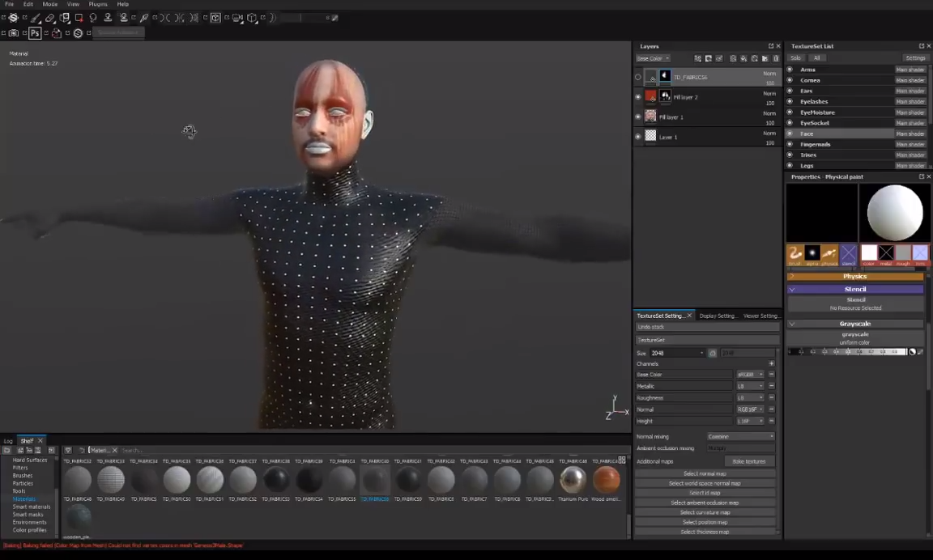933x560 pixels.
Task: Switch to the Display Settings tab
Action: [718, 316]
